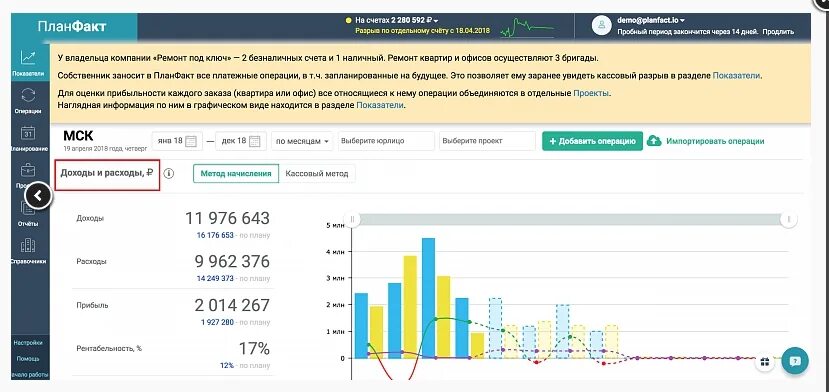This screenshot has height=392, width=829.
Task: Click right handle of chart range slider
Action: pyautogui.click(x=788, y=219)
